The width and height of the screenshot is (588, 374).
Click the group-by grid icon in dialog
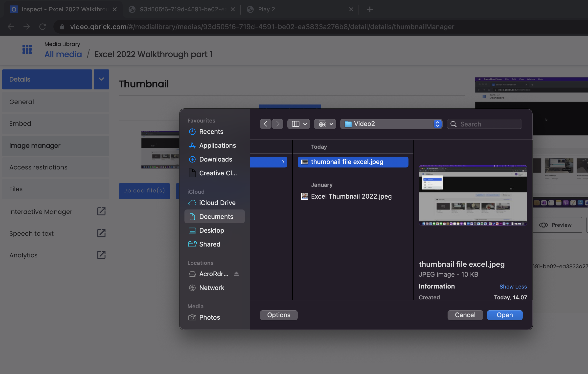322,124
